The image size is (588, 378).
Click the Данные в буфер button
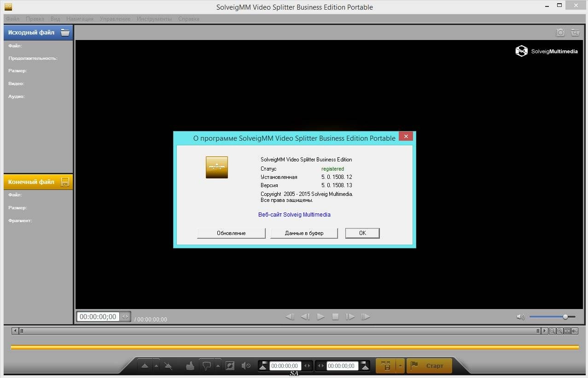(304, 233)
